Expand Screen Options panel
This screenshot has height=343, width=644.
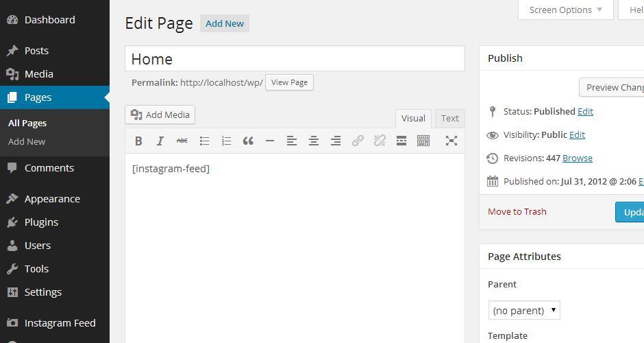tap(565, 10)
